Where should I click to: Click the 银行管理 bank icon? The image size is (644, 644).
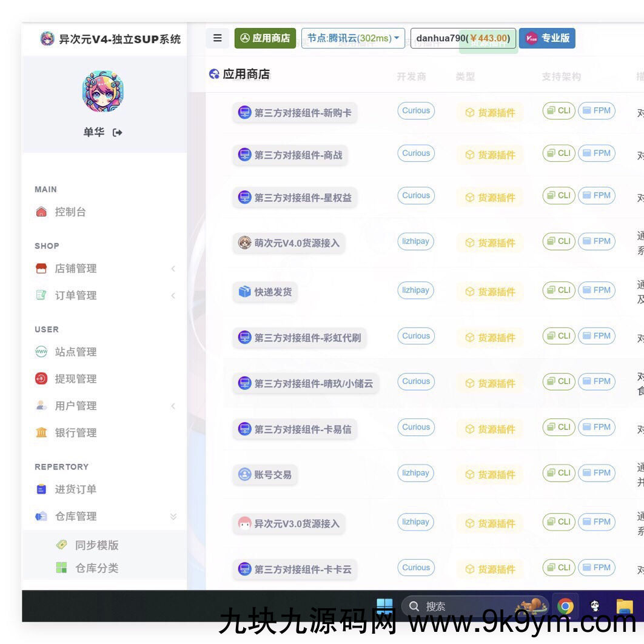click(x=41, y=432)
